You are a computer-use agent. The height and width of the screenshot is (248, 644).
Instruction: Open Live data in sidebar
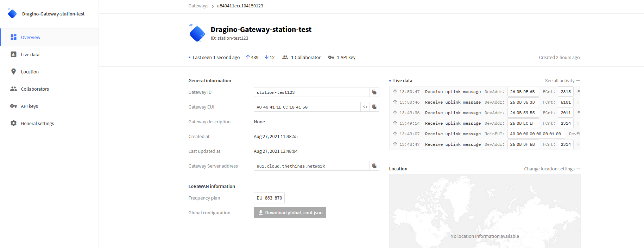49,54
